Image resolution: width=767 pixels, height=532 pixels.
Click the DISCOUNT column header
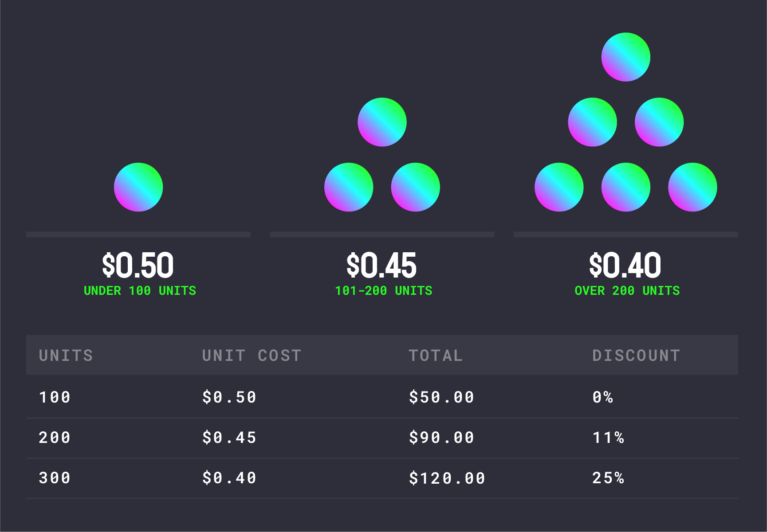pos(636,356)
